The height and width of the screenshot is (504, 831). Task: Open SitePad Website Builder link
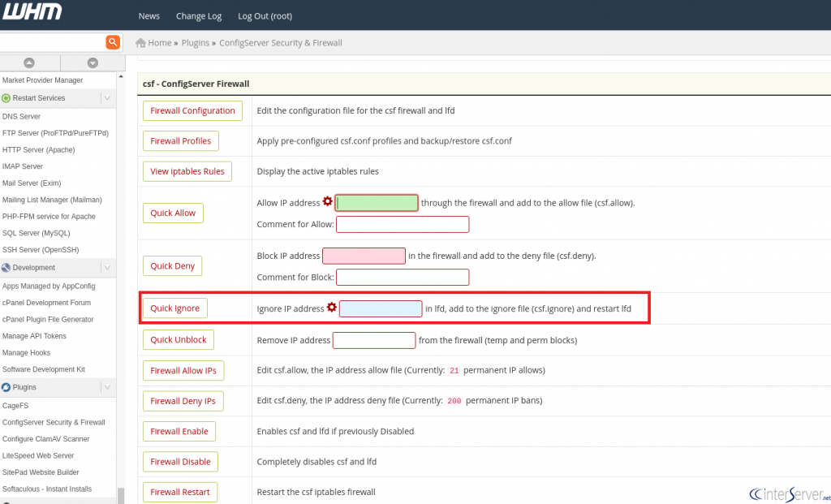point(41,472)
